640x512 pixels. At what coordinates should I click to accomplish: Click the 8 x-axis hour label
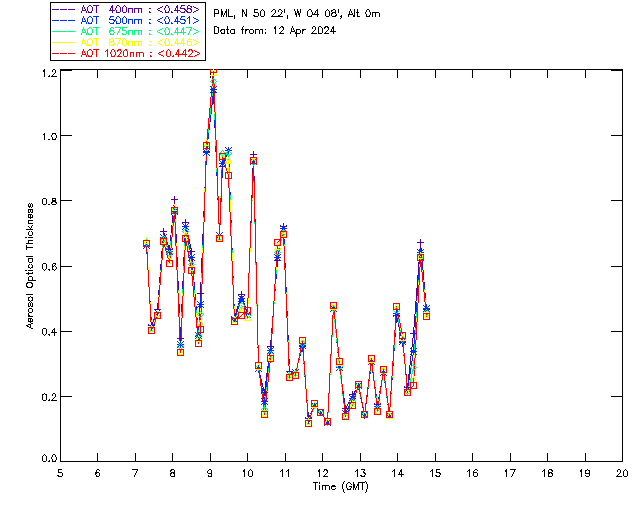173,473
